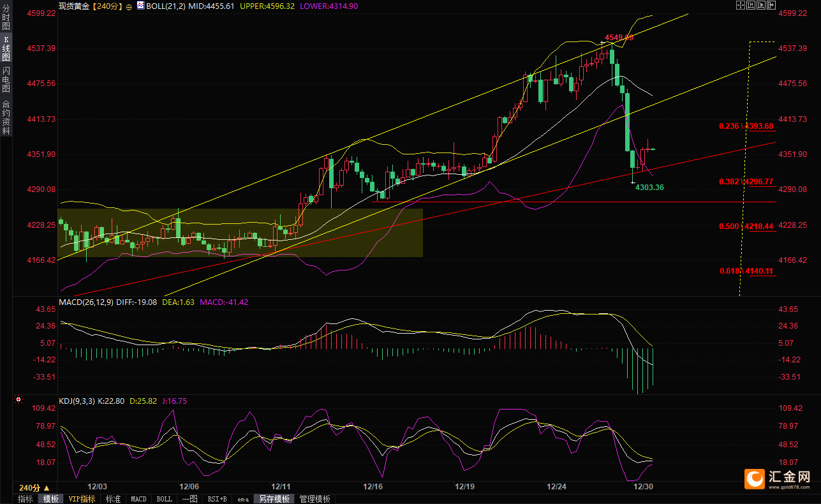Click the MACD(26,12,9) indicator label

click(x=86, y=302)
